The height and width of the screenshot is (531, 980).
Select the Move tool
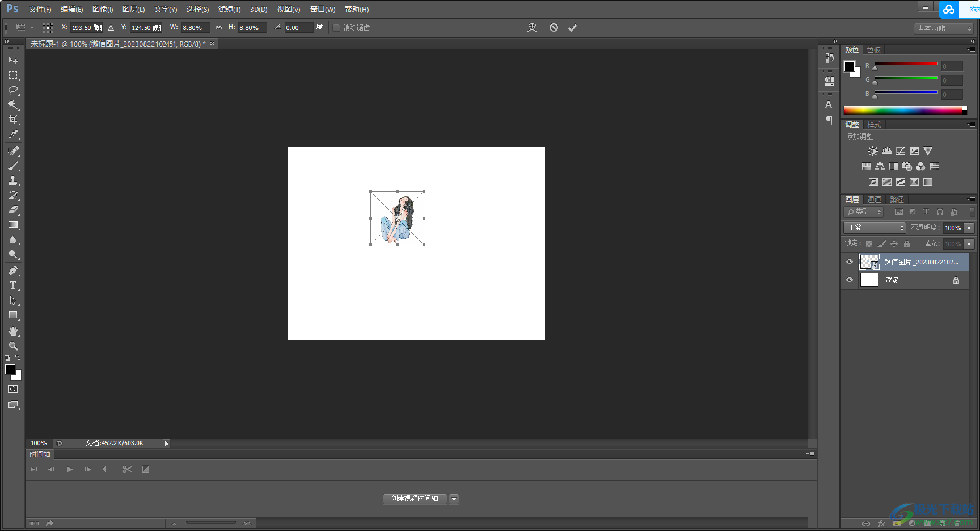tap(13, 60)
